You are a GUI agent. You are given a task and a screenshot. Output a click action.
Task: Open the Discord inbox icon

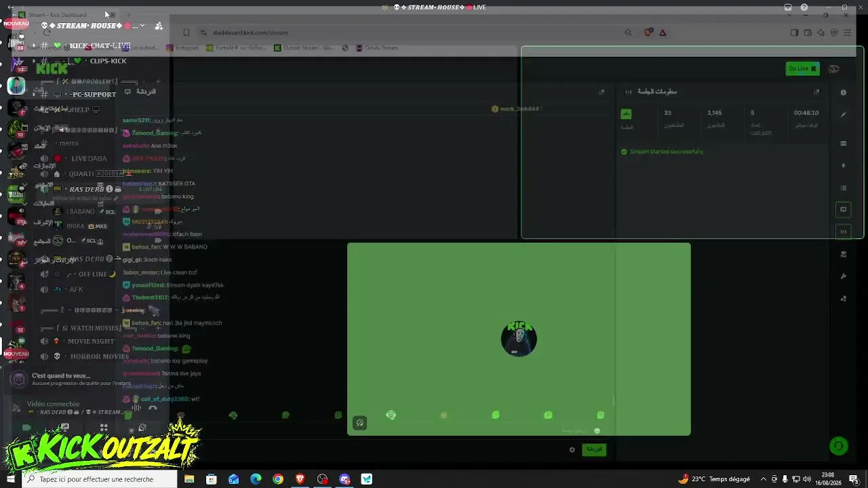pyautogui.click(x=787, y=7)
